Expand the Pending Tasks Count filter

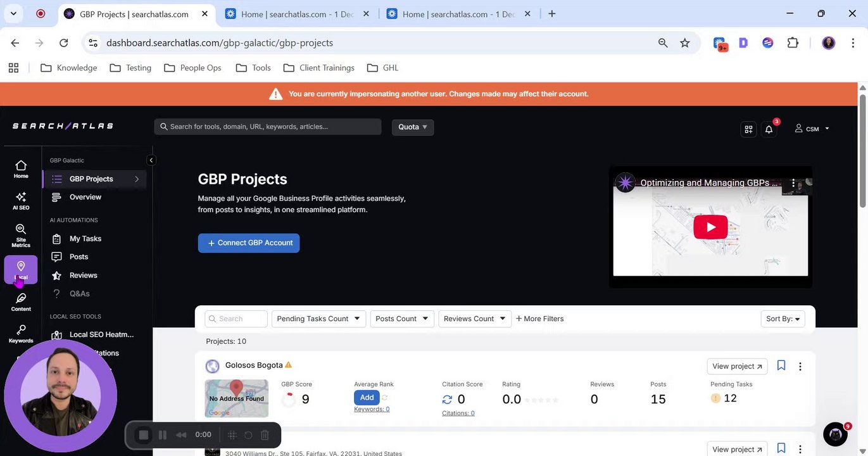click(318, 319)
